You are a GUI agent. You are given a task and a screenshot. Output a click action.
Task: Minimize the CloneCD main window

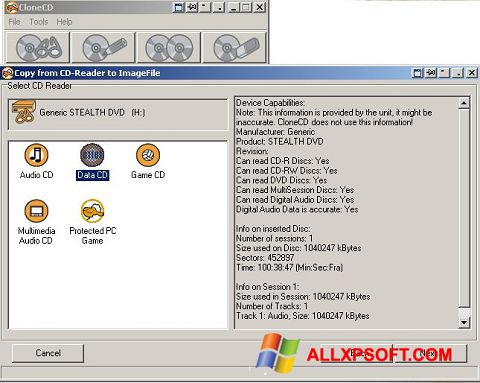pos(233,7)
